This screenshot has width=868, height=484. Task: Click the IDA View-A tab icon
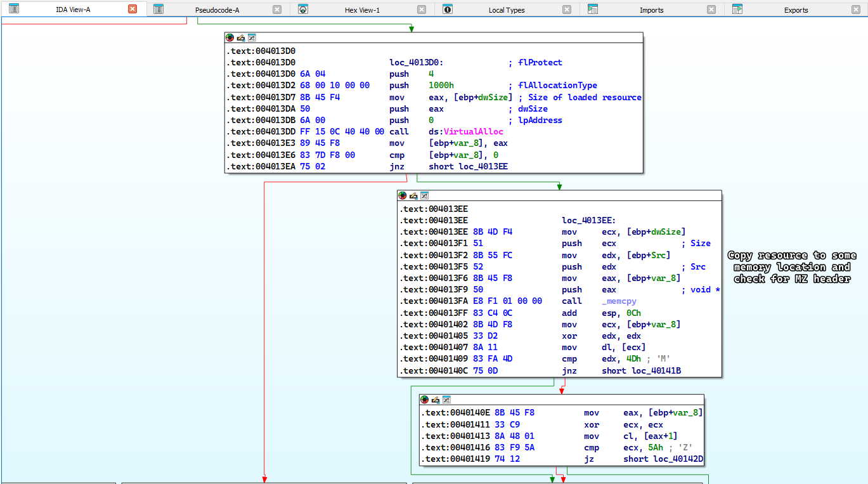click(13, 9)
